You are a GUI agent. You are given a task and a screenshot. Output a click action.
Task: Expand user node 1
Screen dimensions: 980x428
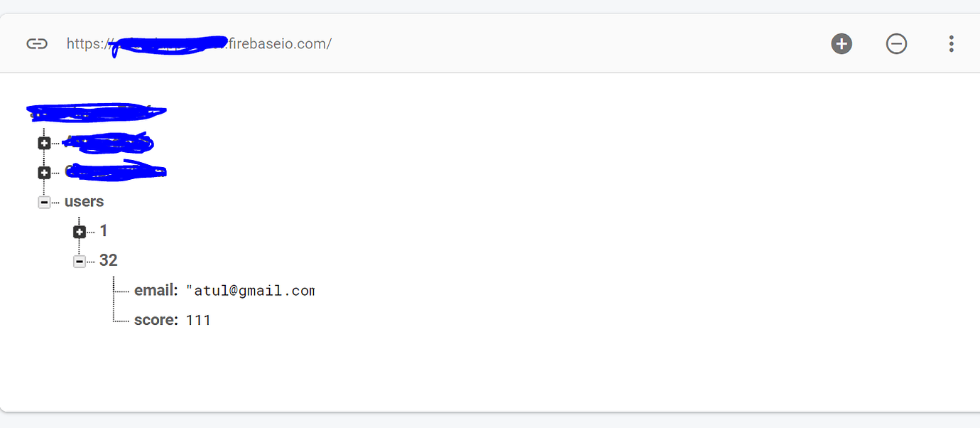[80, 232]
